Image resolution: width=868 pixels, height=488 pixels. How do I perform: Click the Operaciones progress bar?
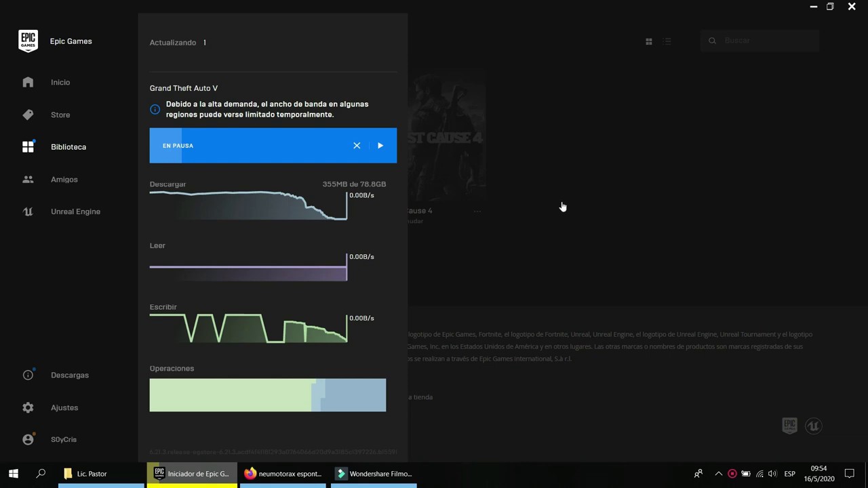coord(268,395)
